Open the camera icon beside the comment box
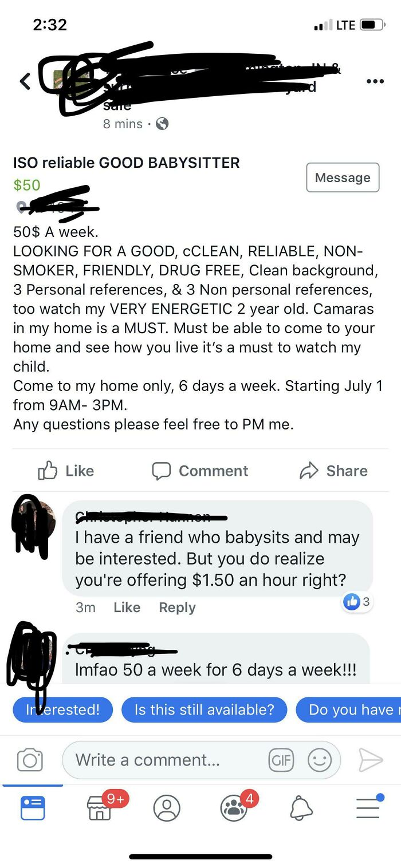This screenshot has width=401, height=868. coord(30,760)
